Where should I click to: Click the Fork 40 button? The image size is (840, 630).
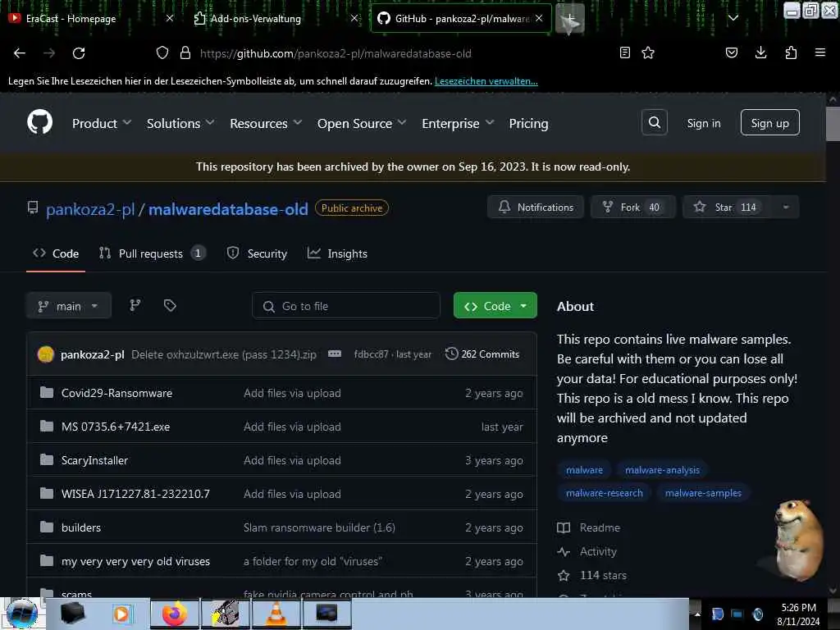(x=633, y=208)
